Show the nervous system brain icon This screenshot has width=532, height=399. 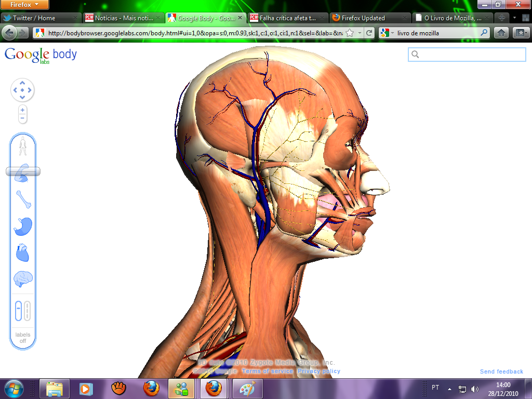pyautogui.click(x=23, y=280)
